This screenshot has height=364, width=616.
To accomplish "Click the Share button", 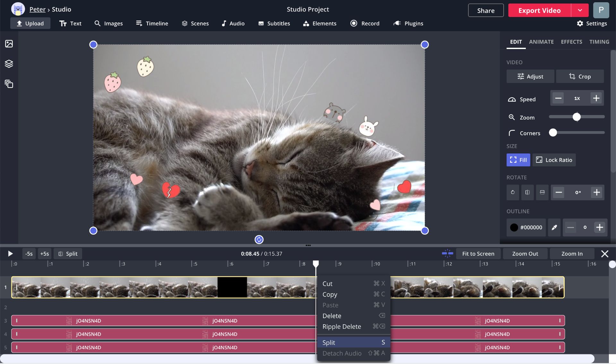I will 486,10.
